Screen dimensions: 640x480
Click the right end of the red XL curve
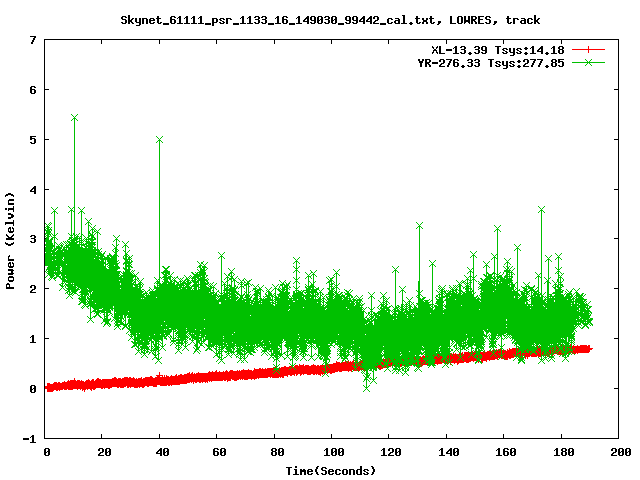click(x=588, y=349)
